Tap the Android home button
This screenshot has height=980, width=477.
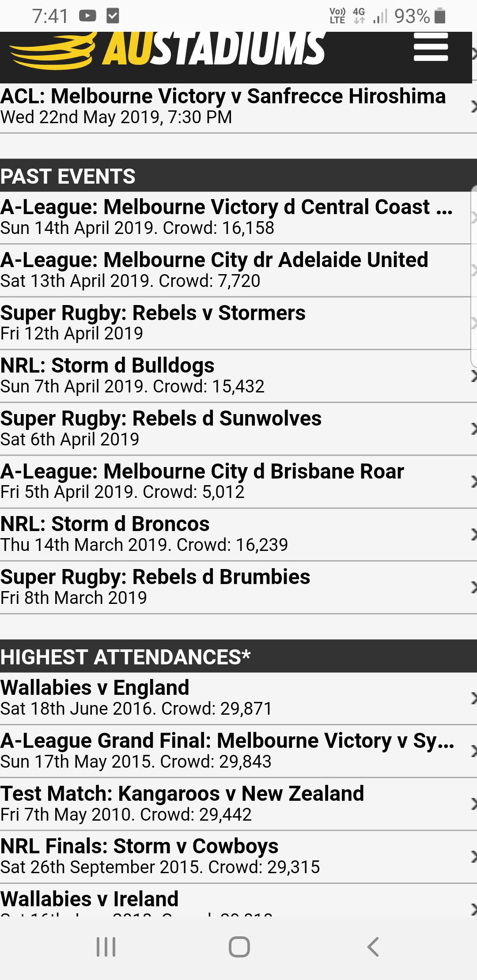(x=239, y=947)
